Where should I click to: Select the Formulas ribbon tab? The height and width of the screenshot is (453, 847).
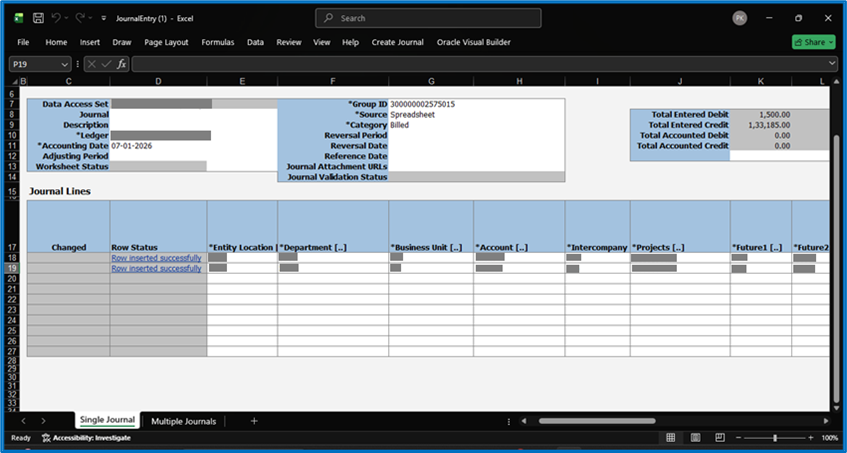click(218, 42)
